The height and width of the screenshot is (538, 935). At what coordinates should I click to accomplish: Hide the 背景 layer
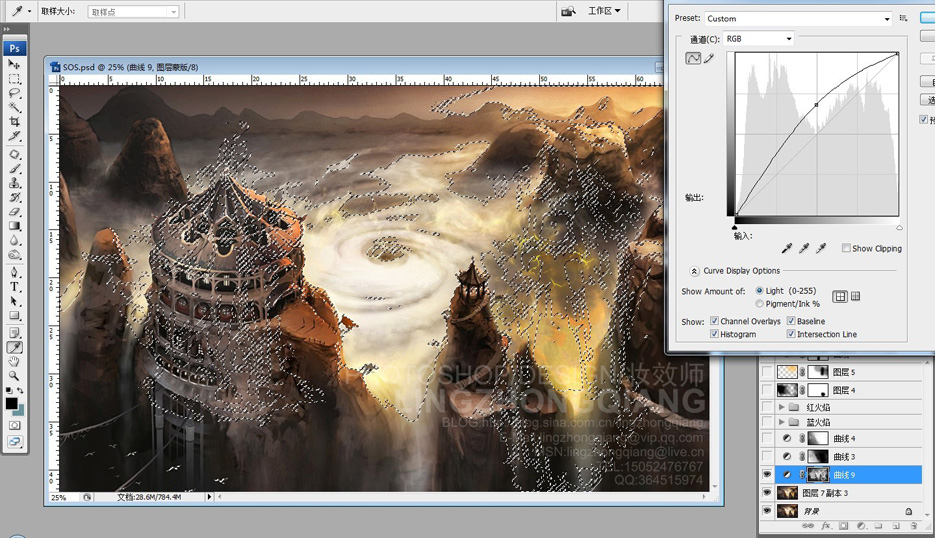[x=767, y=511]
